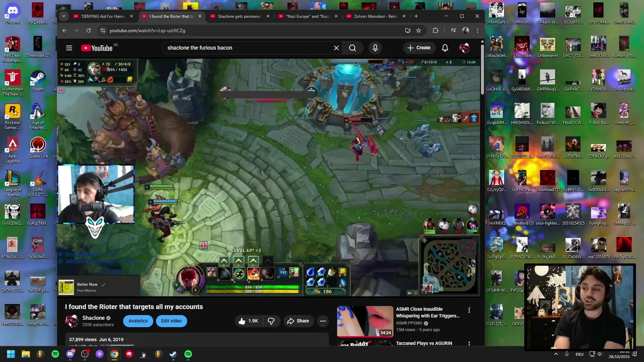
Task: Open the YouTube guide hamburger menu
Action: pos(69,48)
